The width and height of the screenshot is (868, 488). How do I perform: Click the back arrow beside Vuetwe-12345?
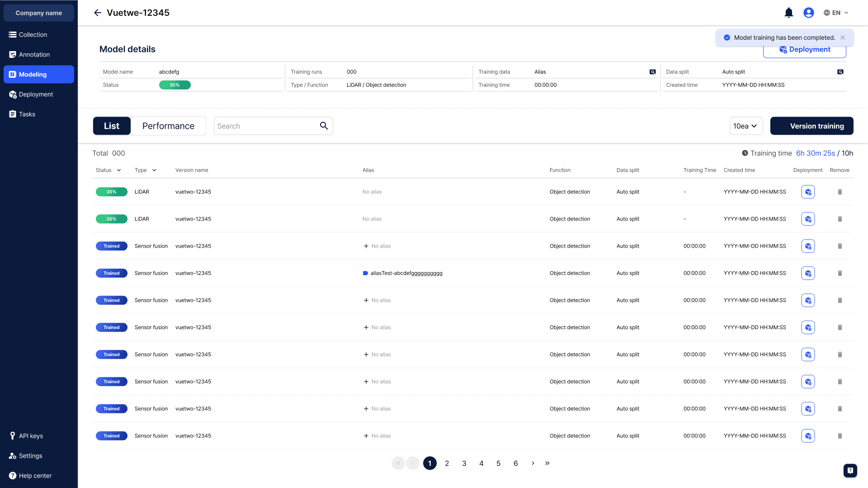point(97,13)
